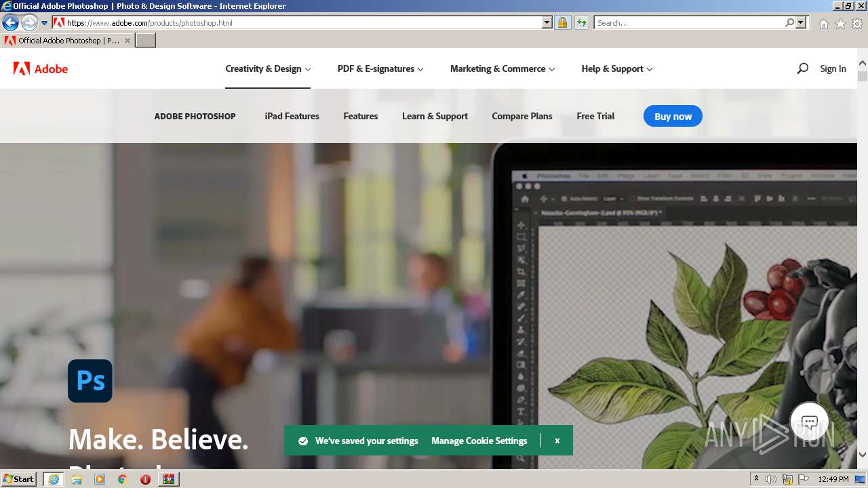Screen dimensions: 868x488
Task: Click Sign In link
Action: coord(833,68)
